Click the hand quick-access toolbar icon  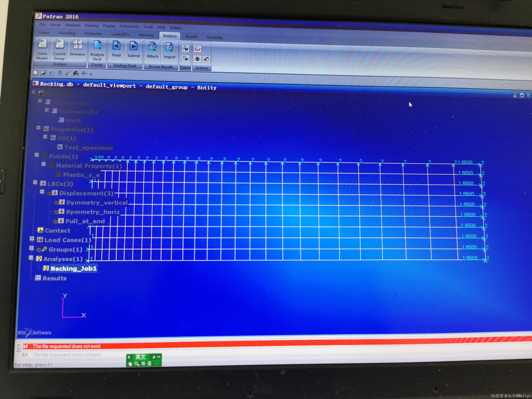(60, 73)
